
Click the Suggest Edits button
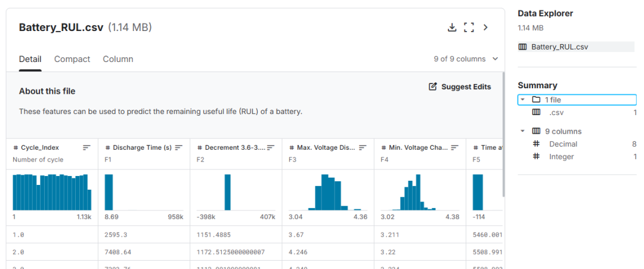click(460, 86)
